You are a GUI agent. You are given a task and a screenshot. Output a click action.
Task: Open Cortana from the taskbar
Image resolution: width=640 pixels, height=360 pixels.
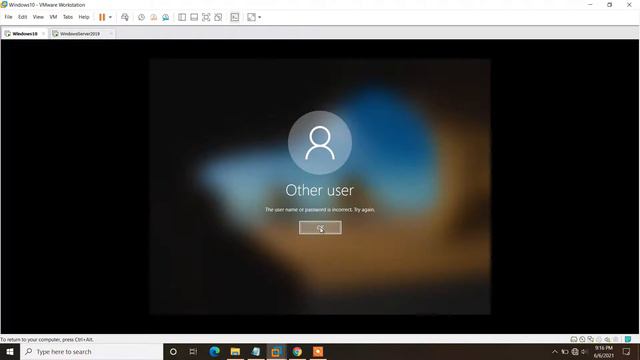tap(173, 351)
